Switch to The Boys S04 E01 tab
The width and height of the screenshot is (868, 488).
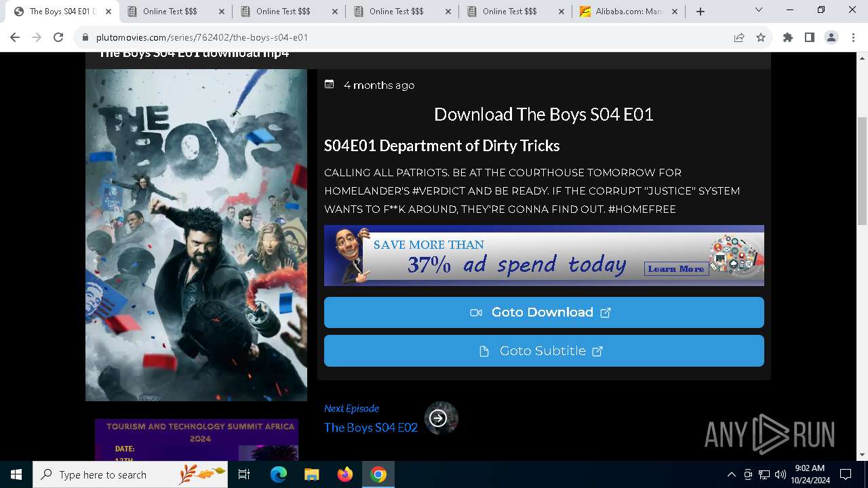(61, 12)
